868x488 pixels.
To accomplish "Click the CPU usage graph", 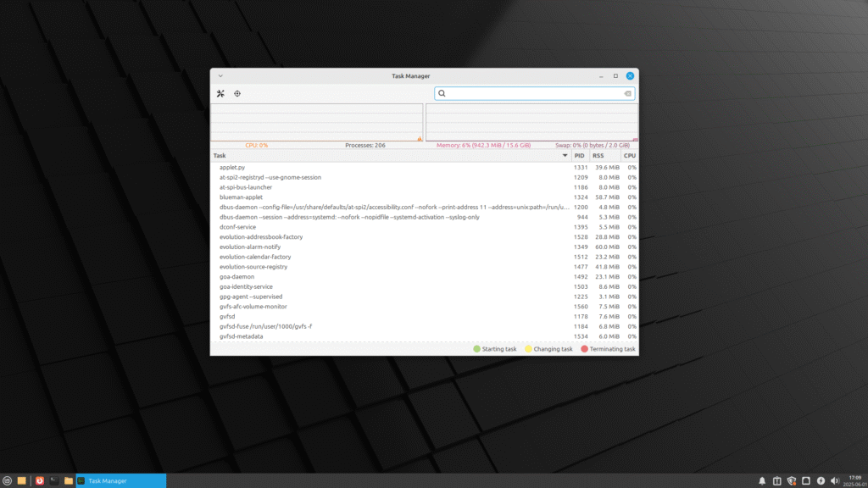I will tap(317, 122).
